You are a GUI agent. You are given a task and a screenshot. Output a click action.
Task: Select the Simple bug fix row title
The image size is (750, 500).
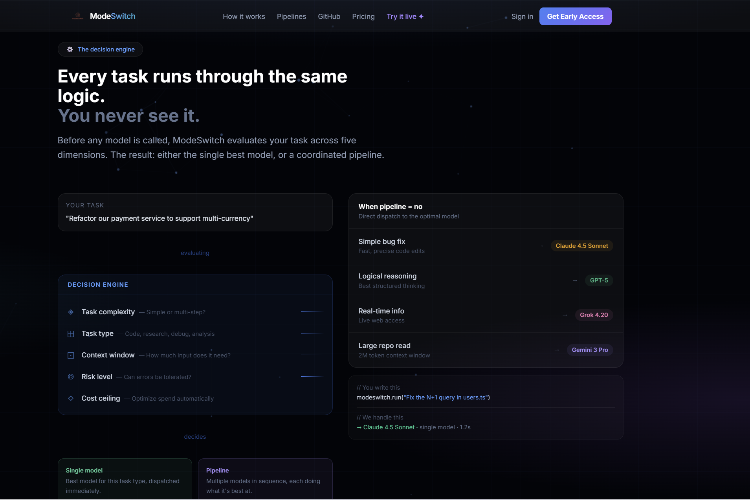point(382,242)
